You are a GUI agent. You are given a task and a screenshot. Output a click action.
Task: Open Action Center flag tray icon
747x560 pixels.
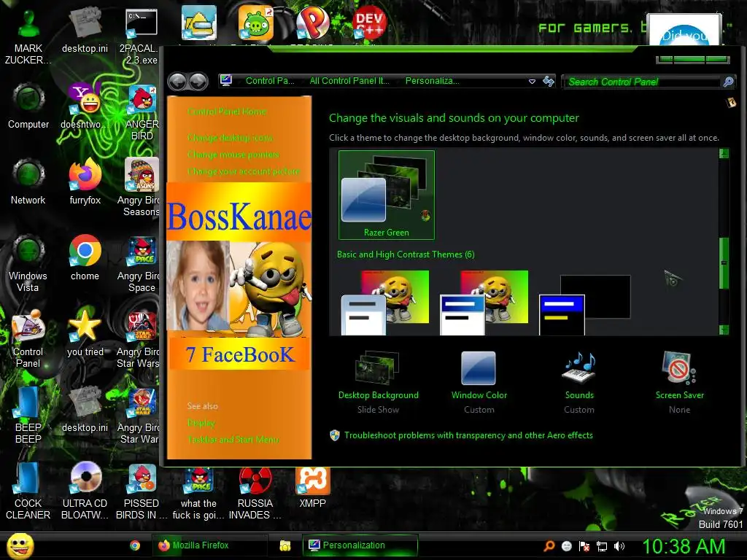[584, 546]
